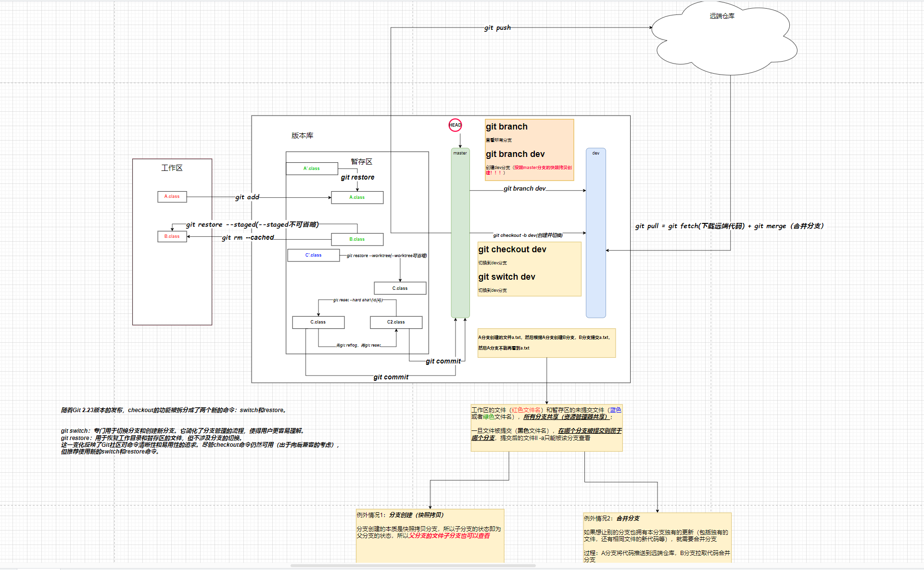Select the 工作区的文件 explanation note
924x570 pixels.
point(546,428)
